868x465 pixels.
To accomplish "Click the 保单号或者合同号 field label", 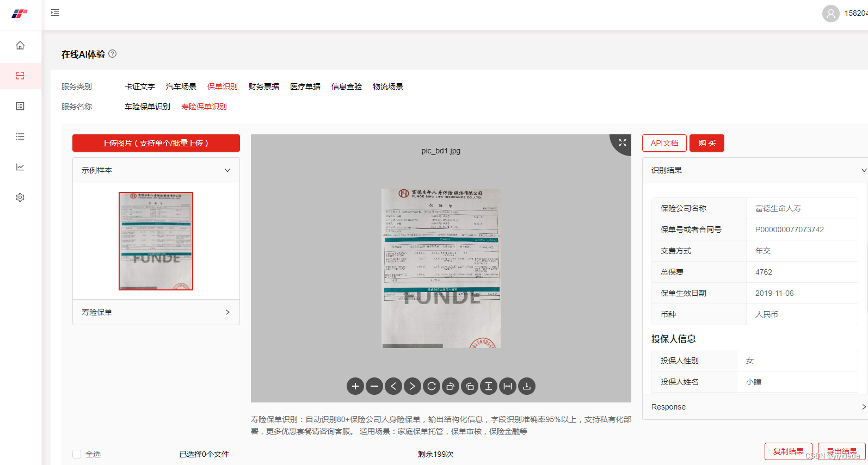I will [x=691, y=230].
